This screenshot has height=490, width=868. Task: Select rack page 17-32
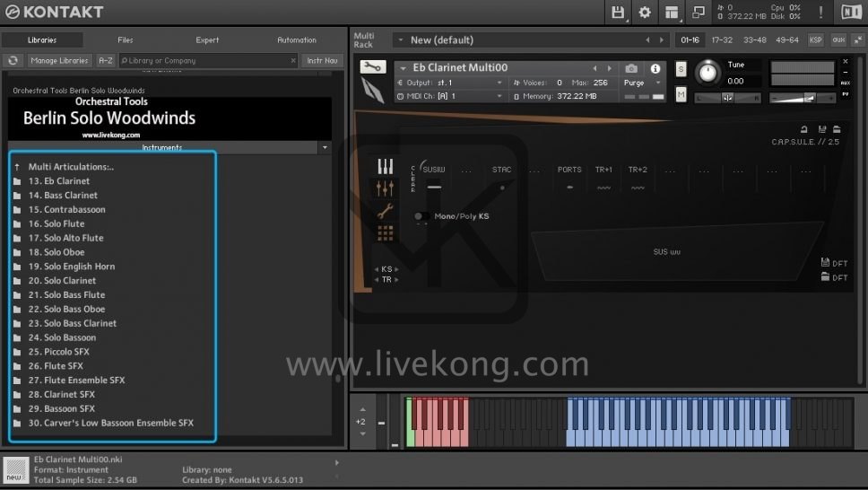click(722, 39)
